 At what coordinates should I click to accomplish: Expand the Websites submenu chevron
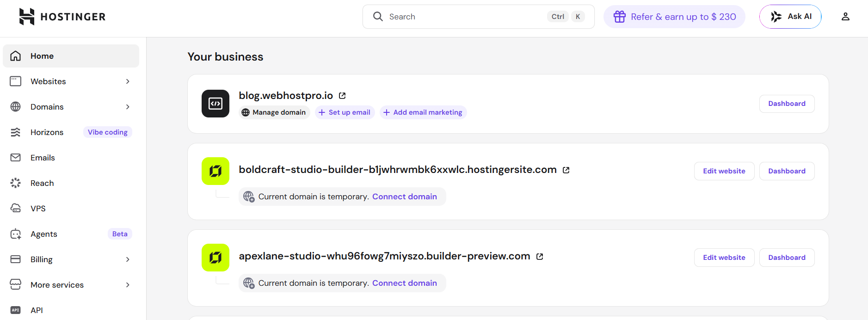click(128, 81)
